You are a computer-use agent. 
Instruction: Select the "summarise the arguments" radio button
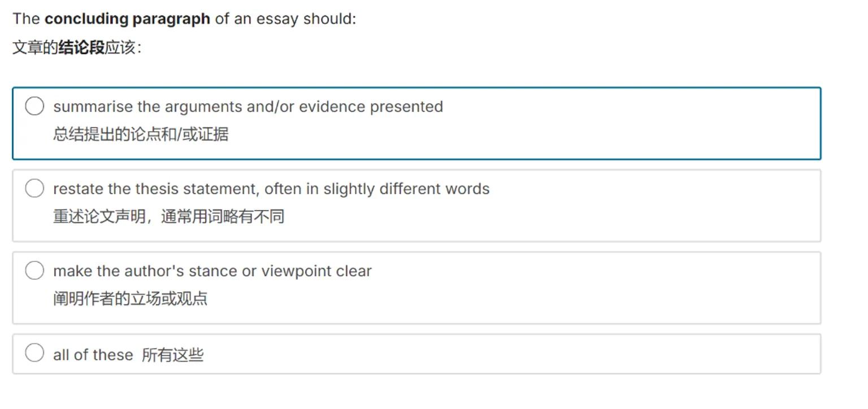pyautogui.click(x=34, y=106)
